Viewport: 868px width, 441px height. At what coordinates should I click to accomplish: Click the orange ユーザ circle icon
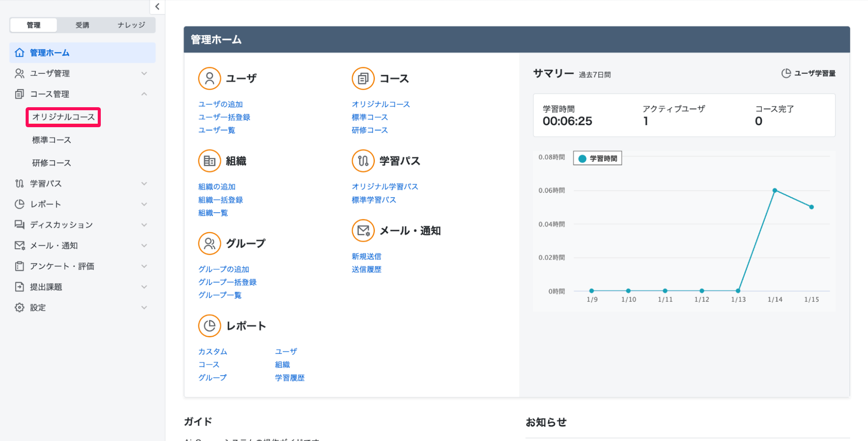pos(209,79)
